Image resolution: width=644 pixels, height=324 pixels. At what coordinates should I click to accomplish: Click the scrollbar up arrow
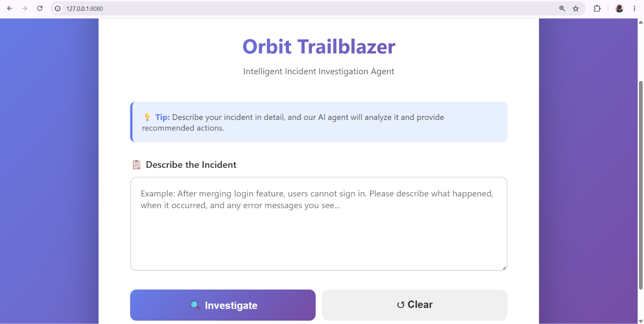click(640, 21)
